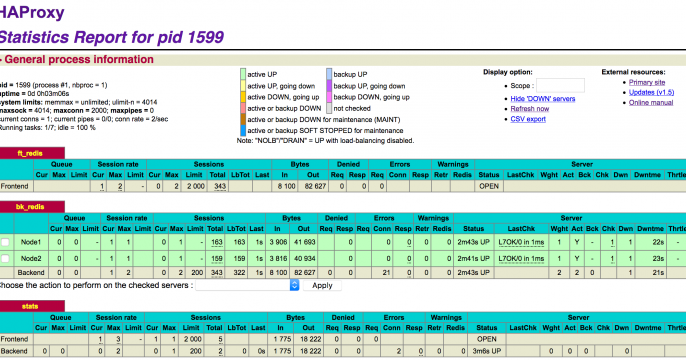
Task: Click the active or backup DOWN swatch
Action: point(243,108)
